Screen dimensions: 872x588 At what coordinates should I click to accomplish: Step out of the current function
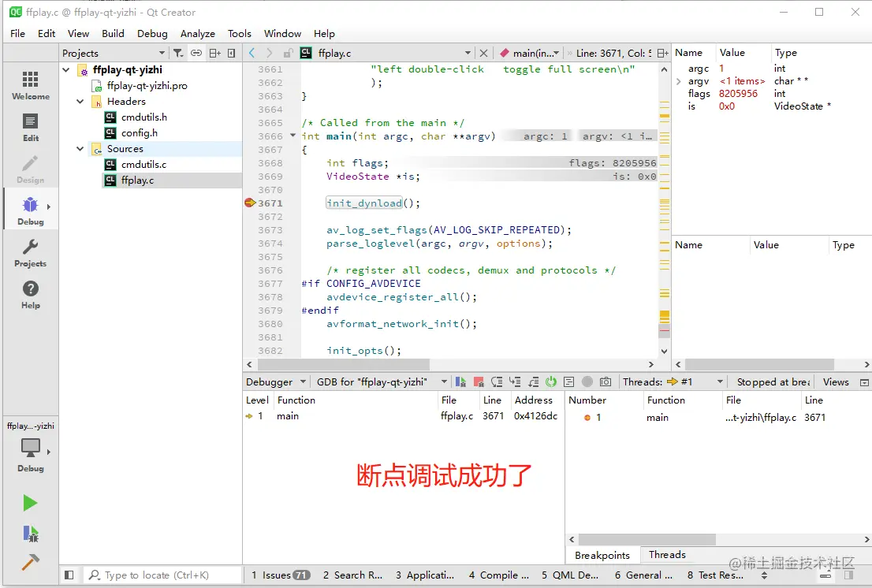click(533, 381)
